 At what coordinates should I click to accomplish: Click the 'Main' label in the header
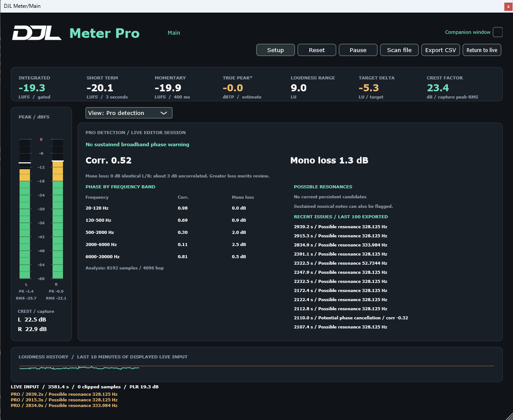[174, 33]
